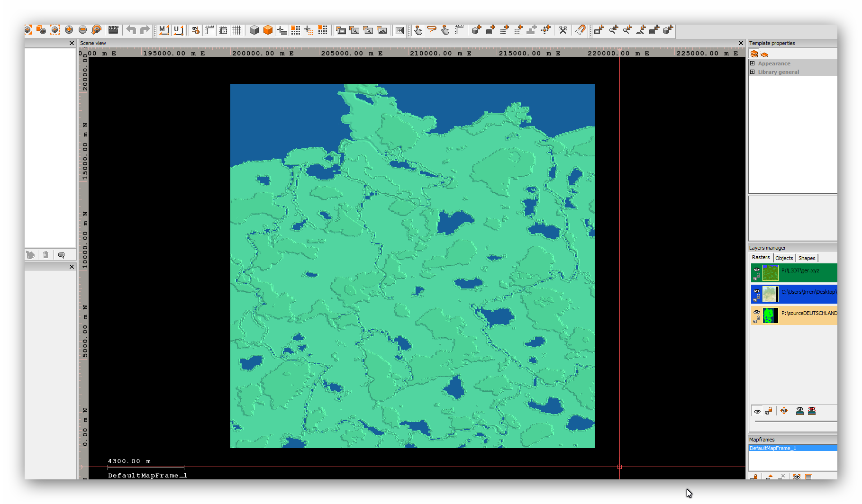The height and width of the screenshot is (504, 862).
Task: Click the grid display icon
Action: (237, 30)
